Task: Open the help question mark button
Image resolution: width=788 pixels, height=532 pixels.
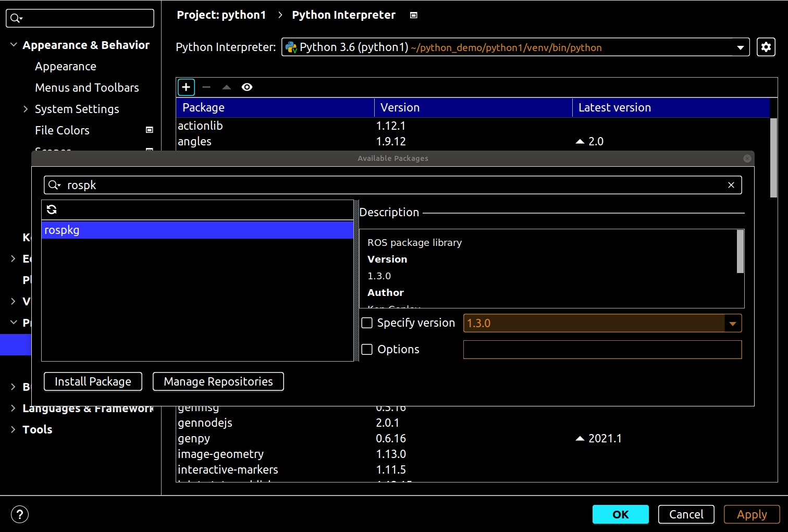Action: click(x=20, y=514)
